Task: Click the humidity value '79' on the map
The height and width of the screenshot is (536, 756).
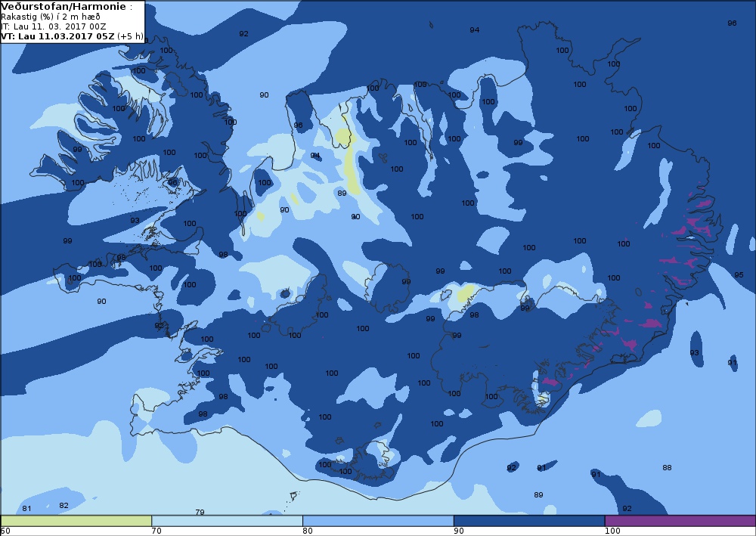Action: pos(200,513)
